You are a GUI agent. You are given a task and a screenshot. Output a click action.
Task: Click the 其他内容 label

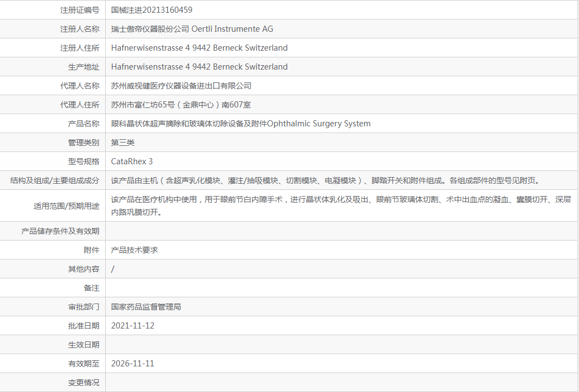pos(84,269)
